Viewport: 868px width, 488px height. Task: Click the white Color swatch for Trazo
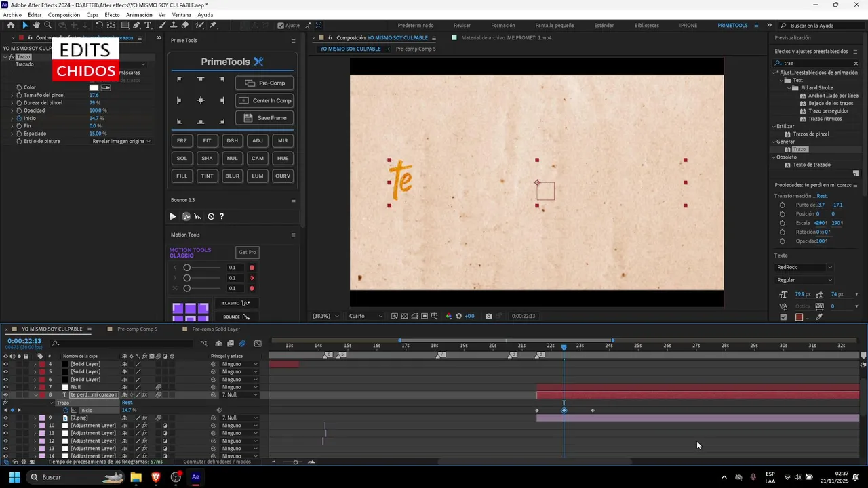point(94,87)
